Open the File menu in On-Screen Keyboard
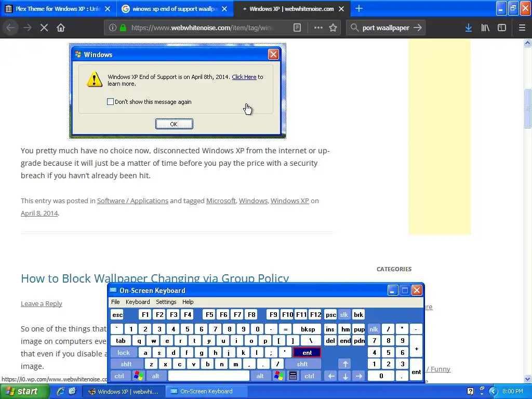The image size is (532, 399). 115,302
